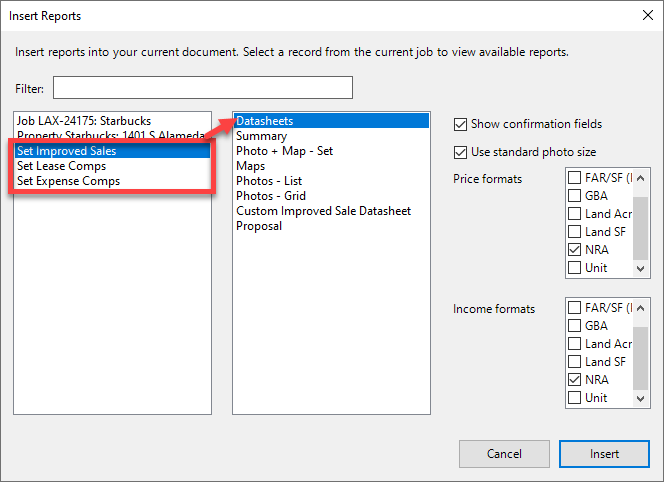Check GBA in Price formats list
Screen dimensions: 664x482
click(x=574, y=196)
